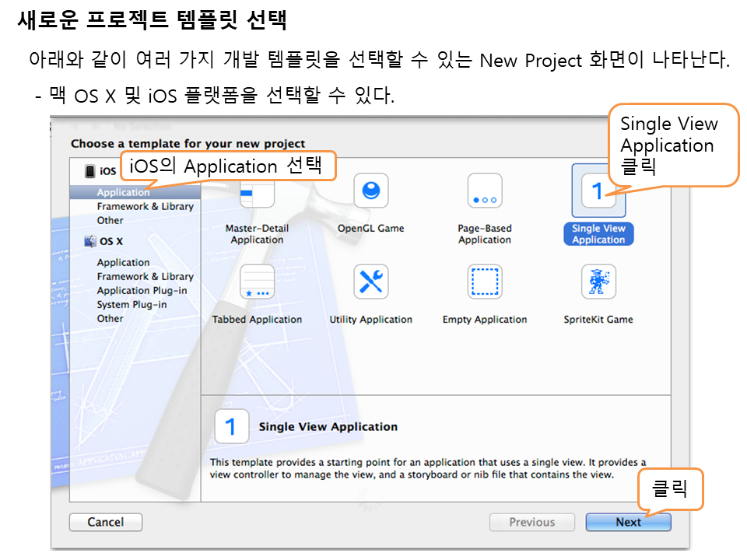This screenshot has width=747, height=560.
Task: Select Application Plug-in category
Action: pos(142,290)
